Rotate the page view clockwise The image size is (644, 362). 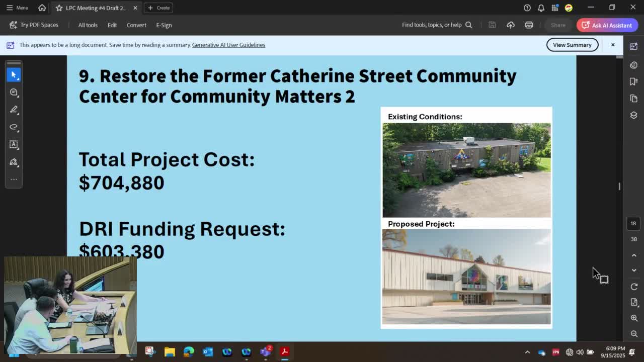click(634, 287)
